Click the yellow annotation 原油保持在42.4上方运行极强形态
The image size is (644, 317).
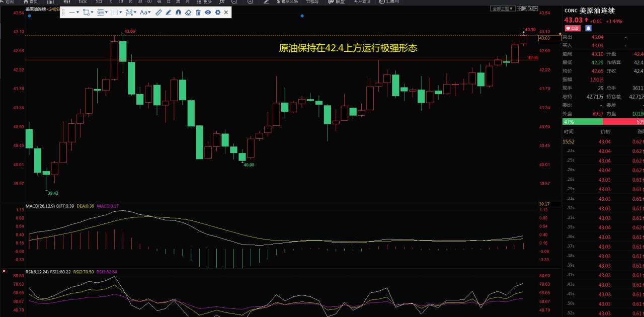tap(348, 48)
